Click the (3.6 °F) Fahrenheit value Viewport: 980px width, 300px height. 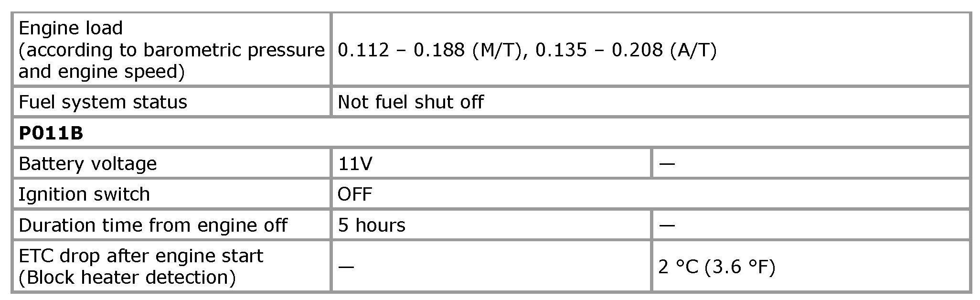740,267
